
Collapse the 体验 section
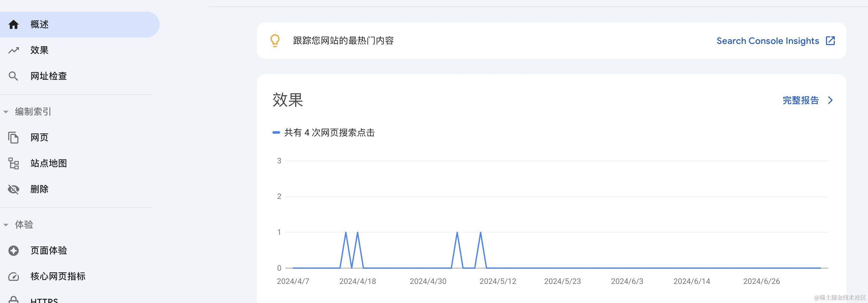point(6,225)
